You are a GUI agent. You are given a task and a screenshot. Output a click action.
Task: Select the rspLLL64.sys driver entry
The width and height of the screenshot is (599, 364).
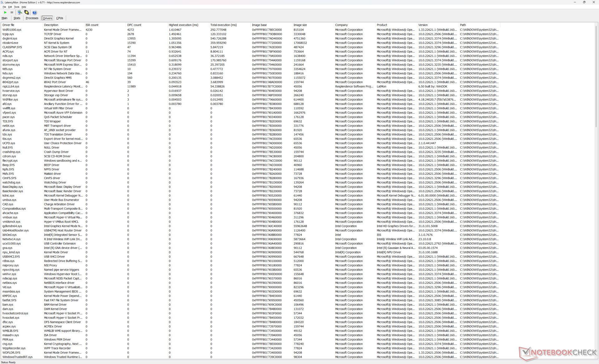pyautogui.click(x=11, y=87)
